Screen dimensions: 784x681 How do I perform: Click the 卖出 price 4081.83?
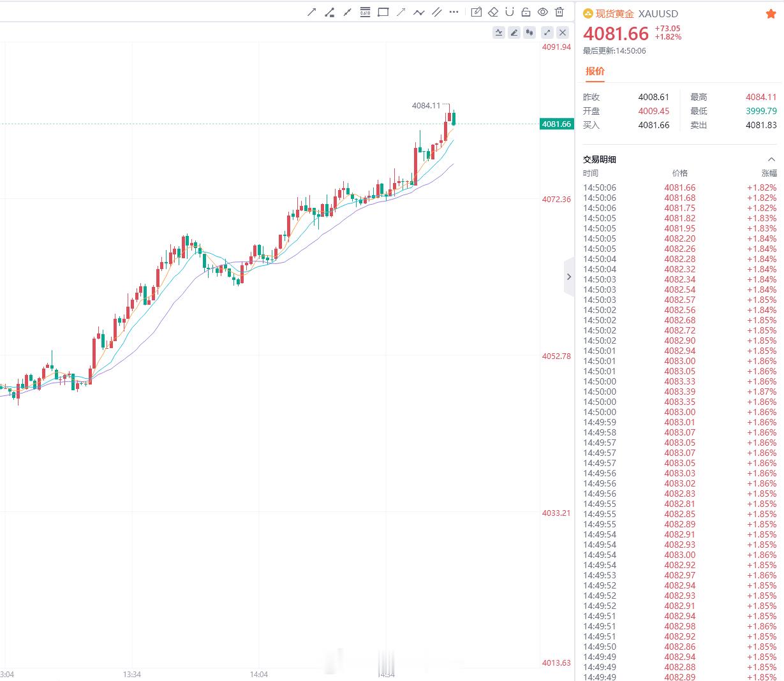[x=761, y=125]
